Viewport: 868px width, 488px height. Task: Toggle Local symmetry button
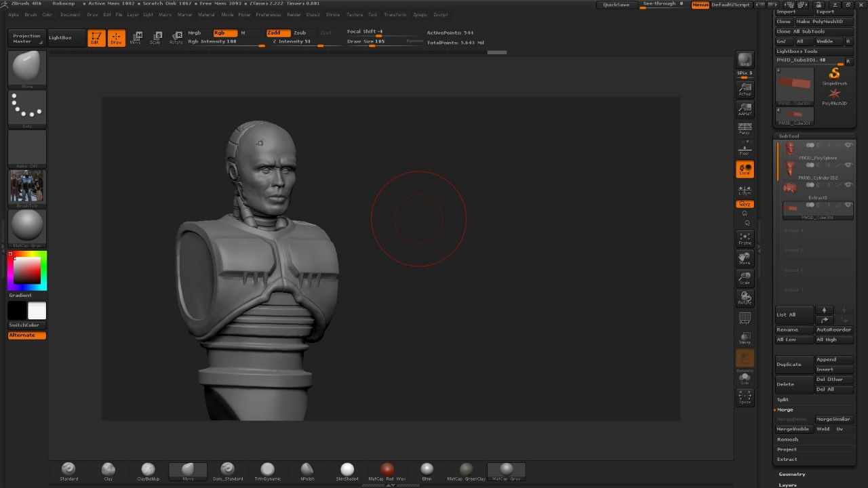745,169
